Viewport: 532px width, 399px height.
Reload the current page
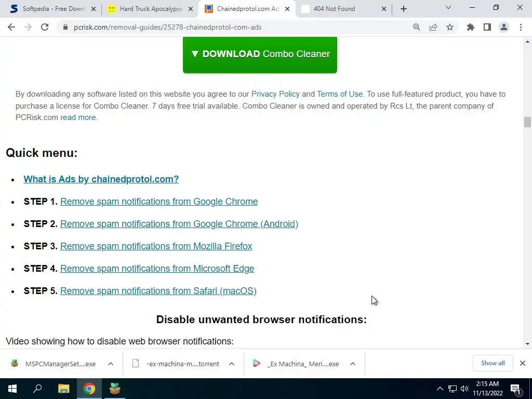(x=45, y=27)
